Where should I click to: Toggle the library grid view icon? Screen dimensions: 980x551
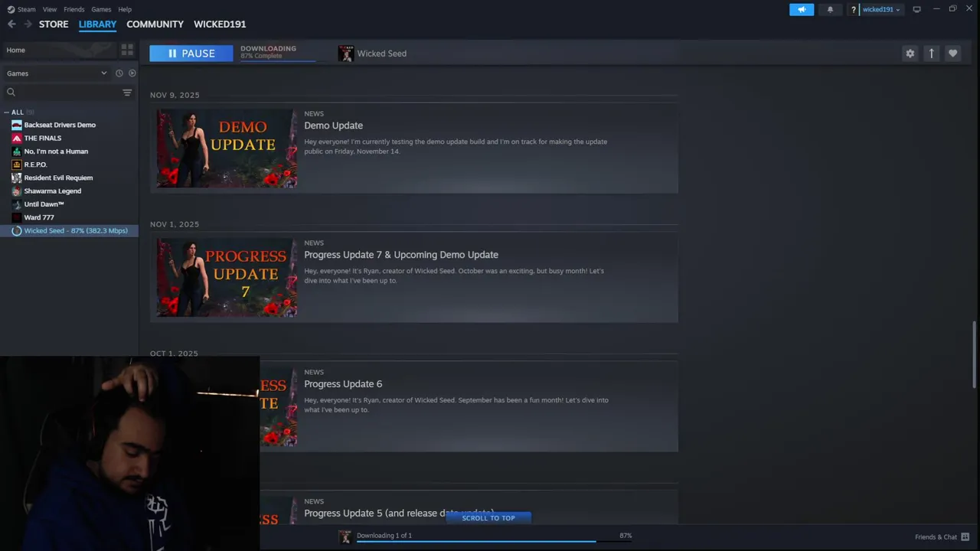(127, 50)
